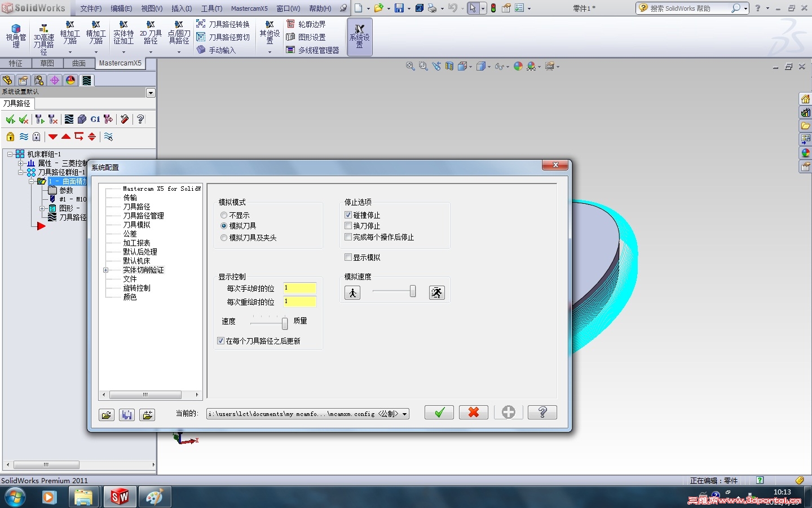Click the 视角管理 ribbon icon
This screenshot has height=508, width=812.
(x=16, y=37)
